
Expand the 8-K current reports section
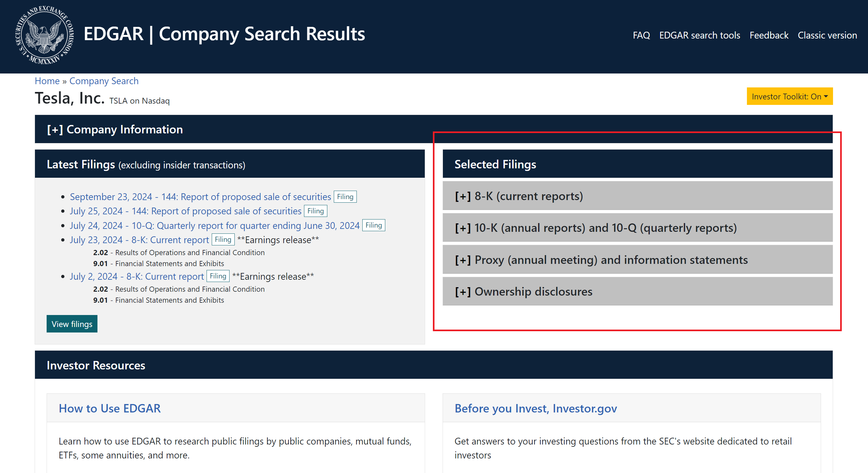point(519,196)
